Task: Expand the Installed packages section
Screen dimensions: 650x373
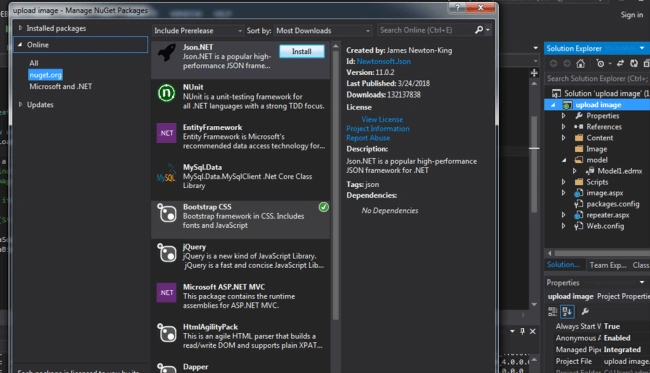Action: tap(20, 28)
